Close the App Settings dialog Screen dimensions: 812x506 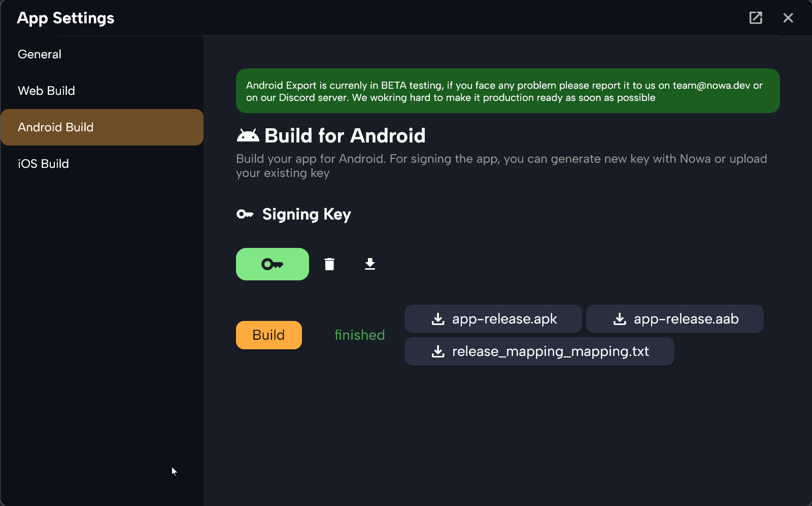788,18
